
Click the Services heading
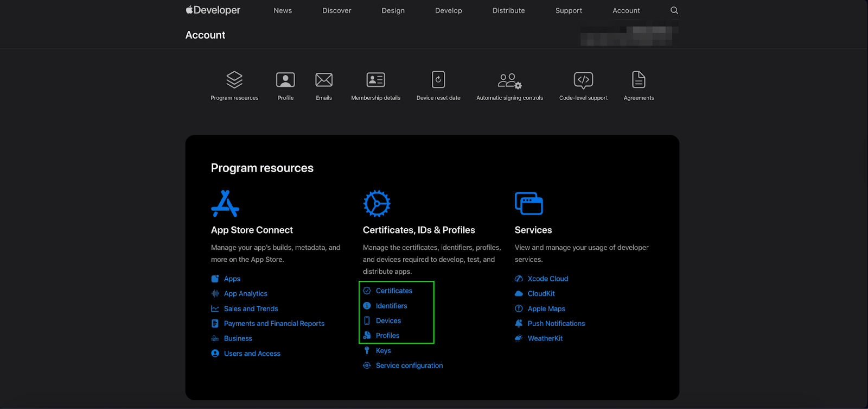click(533, 230)
